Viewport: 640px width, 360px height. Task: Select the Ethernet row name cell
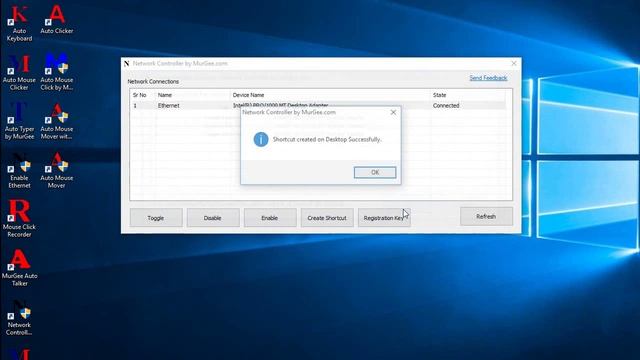click(169, 105)
